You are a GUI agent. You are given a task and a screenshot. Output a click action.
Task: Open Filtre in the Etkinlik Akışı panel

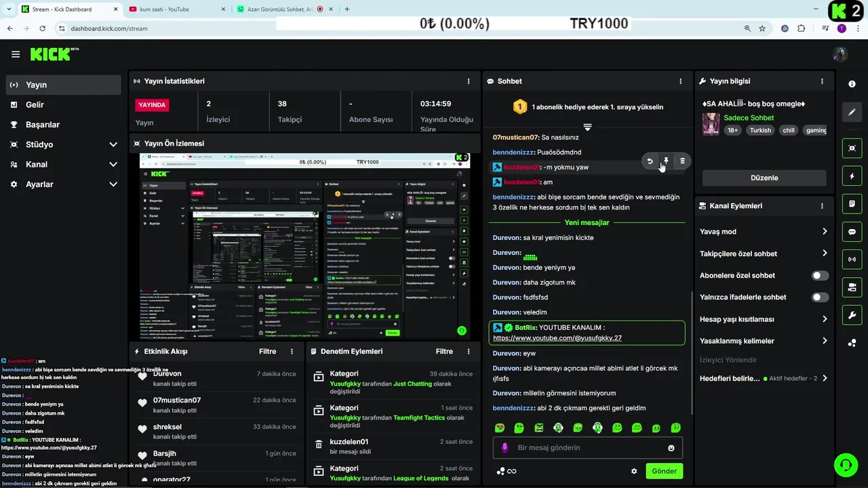click(267, 352)
